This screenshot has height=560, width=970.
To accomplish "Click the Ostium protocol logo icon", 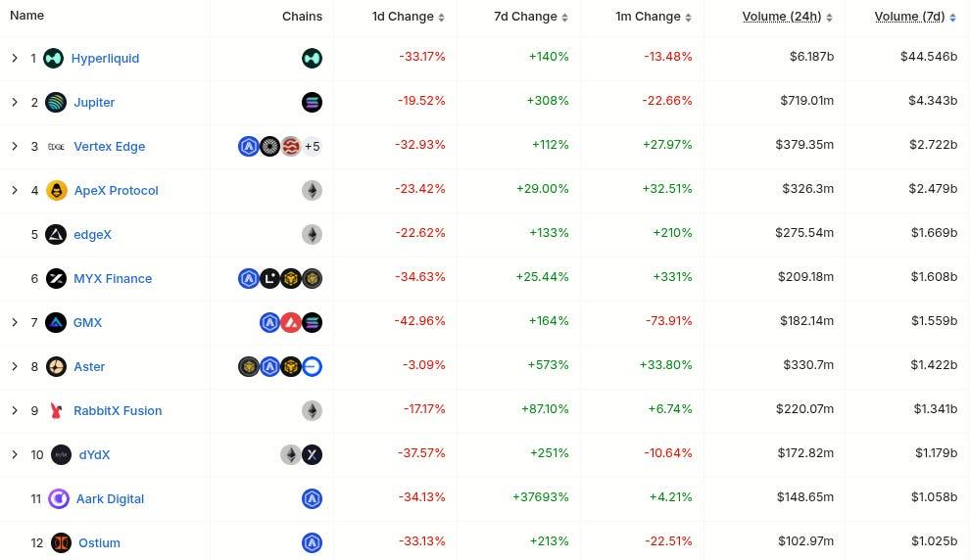I will (61, 543).
